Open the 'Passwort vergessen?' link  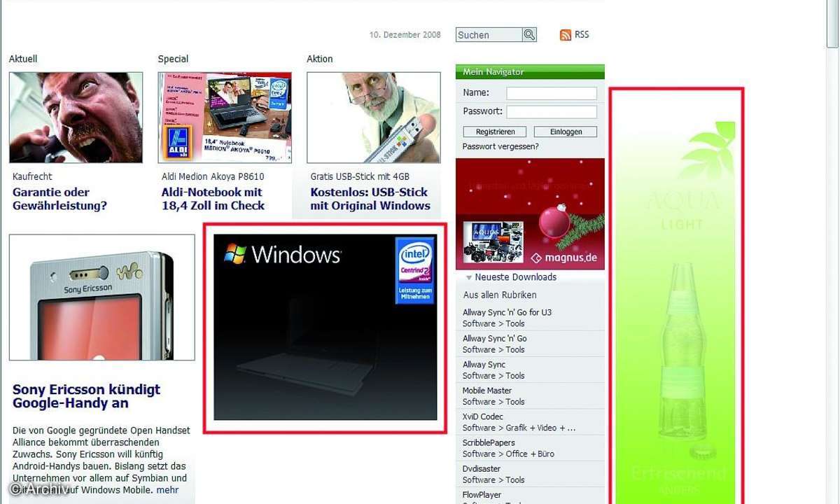[500, 146]
